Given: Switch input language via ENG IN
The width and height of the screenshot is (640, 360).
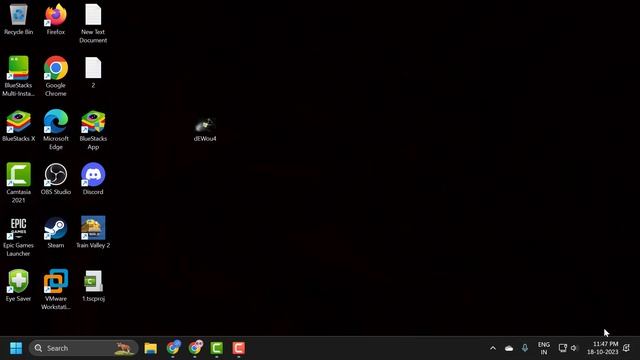Looking at the screenshot, I should click(544, 348).
